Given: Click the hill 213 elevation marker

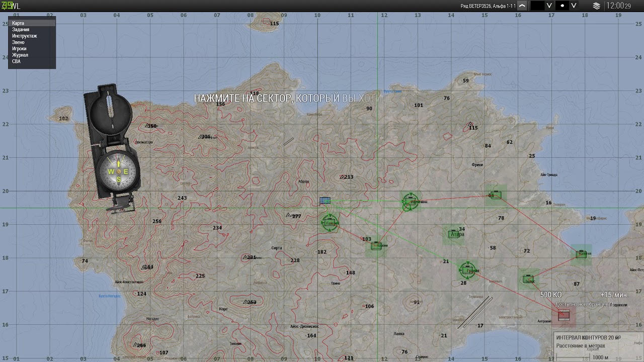Looking at the screenshot, I should point(347,177).
